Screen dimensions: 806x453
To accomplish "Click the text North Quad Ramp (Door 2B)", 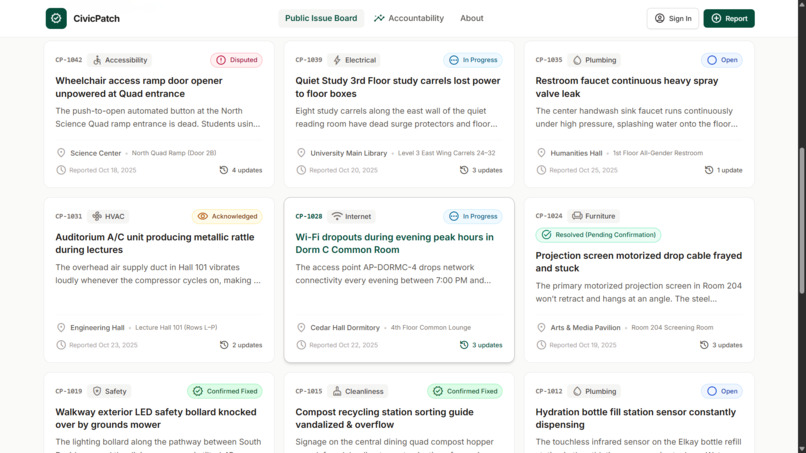I will [x=174, y=153].
